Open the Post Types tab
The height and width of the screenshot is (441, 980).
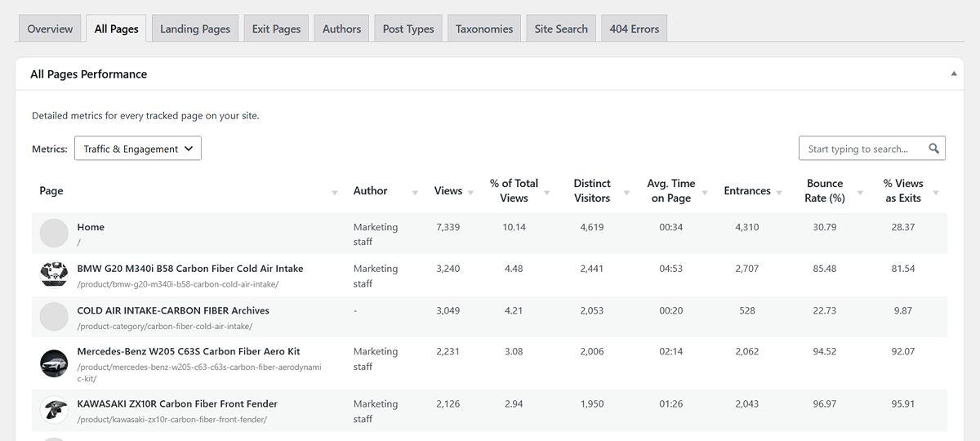408,29
